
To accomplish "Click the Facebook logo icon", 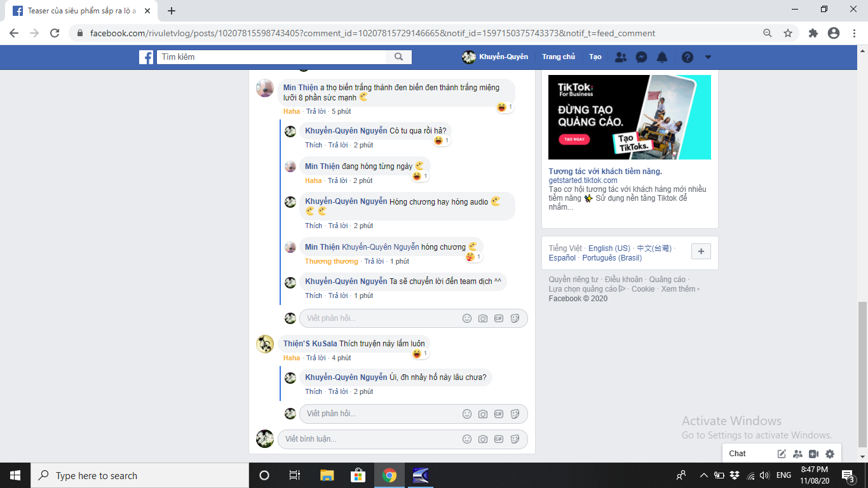I will click(x=146, y=57).
